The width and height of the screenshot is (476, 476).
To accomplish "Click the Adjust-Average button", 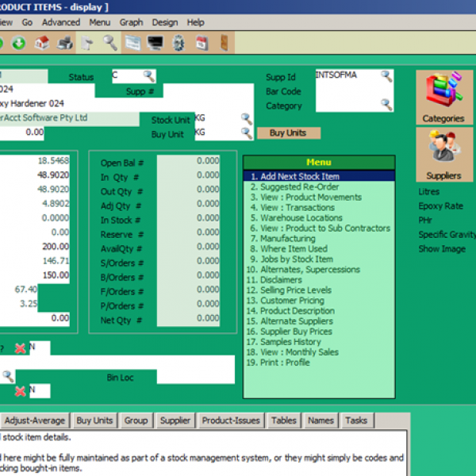I will pyautogui.click(x=35, y=420).
